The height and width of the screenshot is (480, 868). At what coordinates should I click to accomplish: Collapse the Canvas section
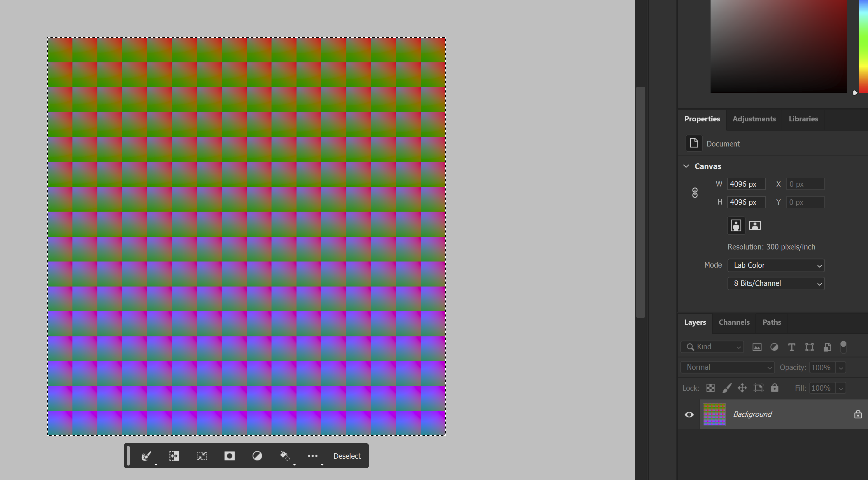point(686,166)
